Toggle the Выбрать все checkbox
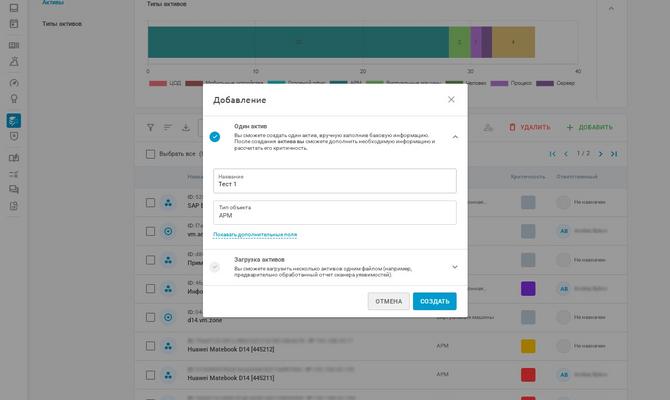 [150, 154]
